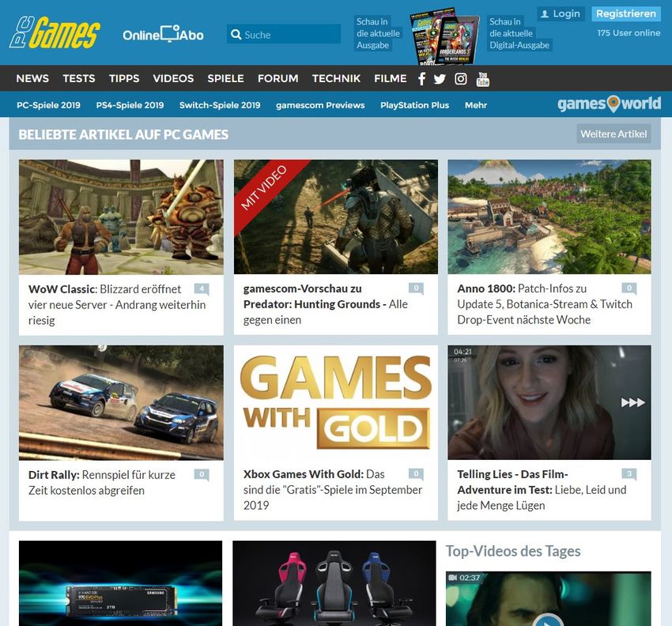Open the Twitter profile icon
Screen dimensions: 672x626
pyautogui.click(x=440, y=79)
